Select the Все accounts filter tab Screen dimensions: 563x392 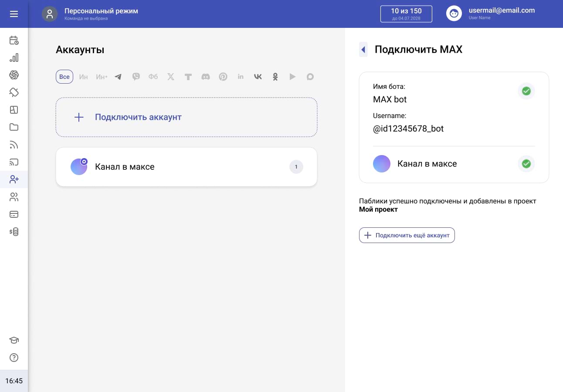click(x=64, y=77)
